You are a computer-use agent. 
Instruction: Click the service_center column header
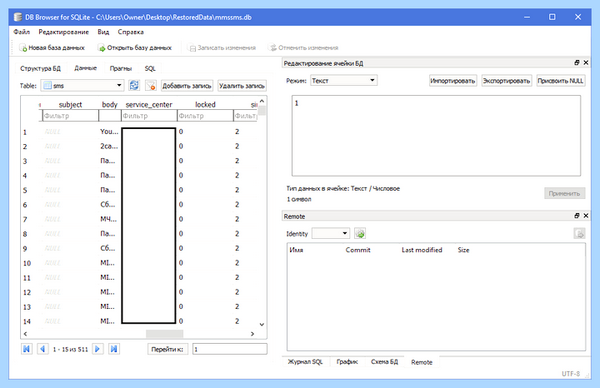click(x=149, y=104)
